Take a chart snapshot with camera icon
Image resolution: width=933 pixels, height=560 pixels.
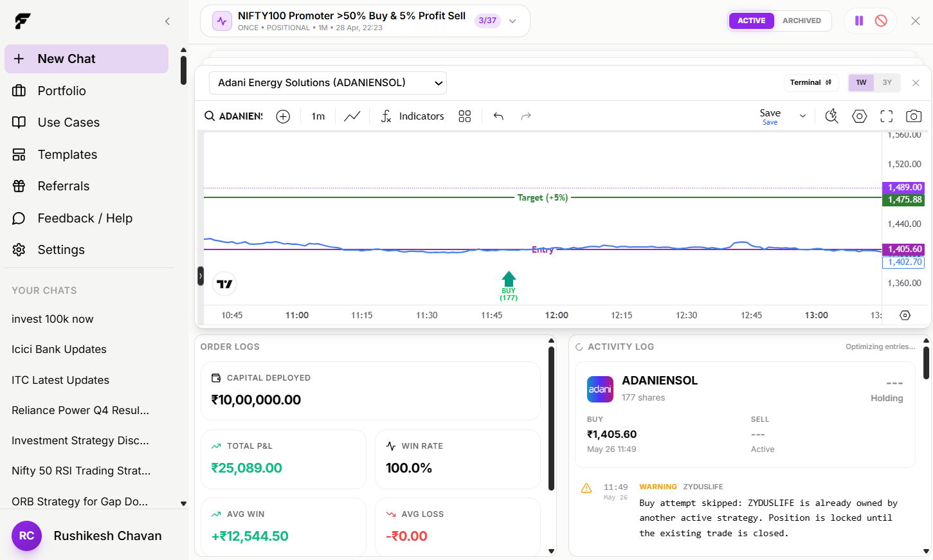pos(914,116)
